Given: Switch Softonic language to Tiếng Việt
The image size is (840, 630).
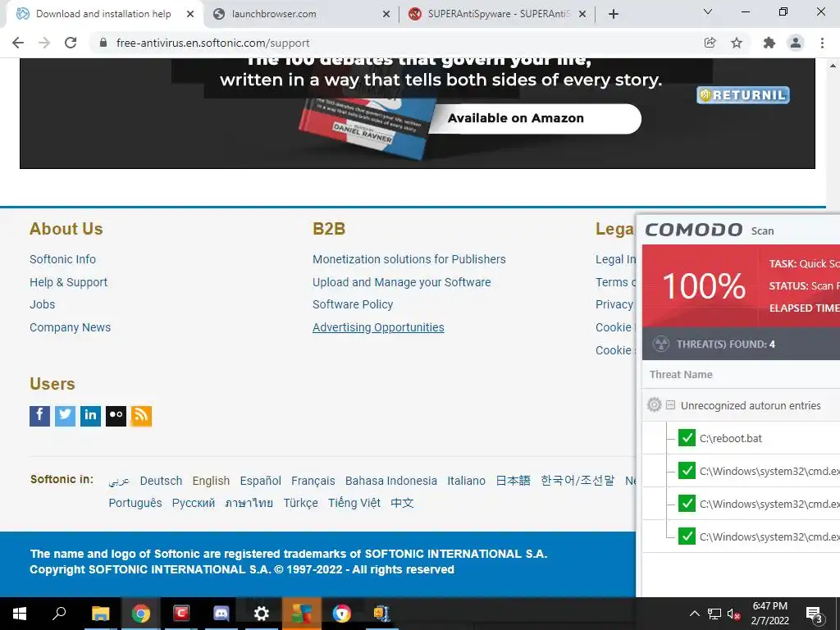Looking at the screenshot, I should click(354, 503).
